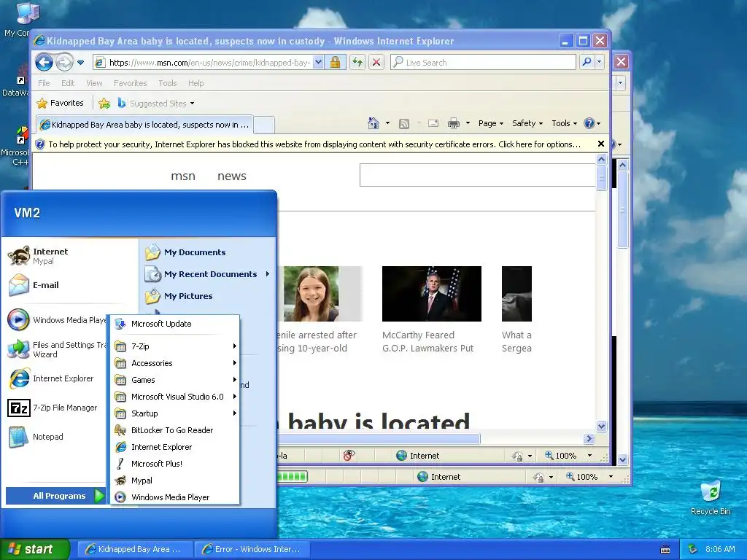Click the Favorites star button
The image size is (747, 560).
(60, 103)
